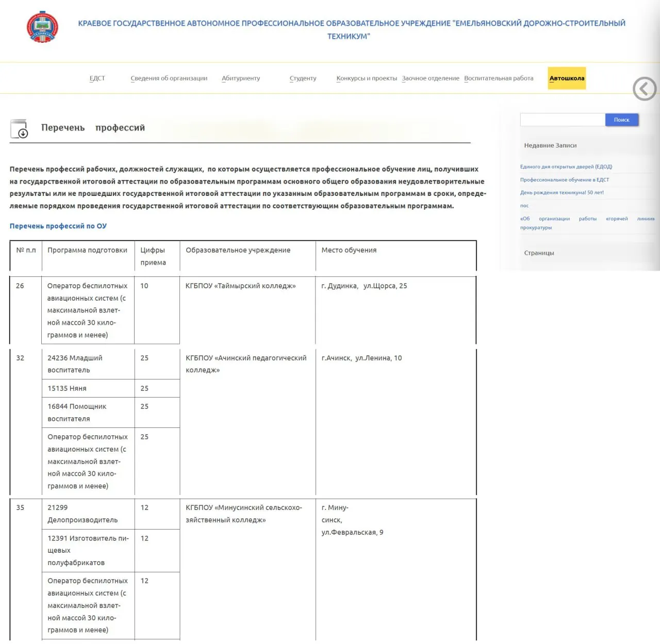Click the technikum emblem logo
Screen dimensions: 660x644
(x=42, y=27)
